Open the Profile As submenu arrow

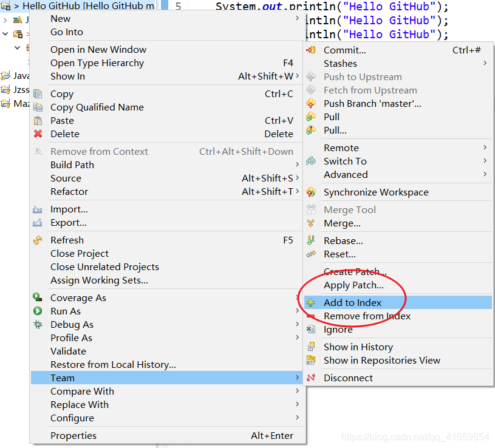pyautogui.click(x=297, y=338)
